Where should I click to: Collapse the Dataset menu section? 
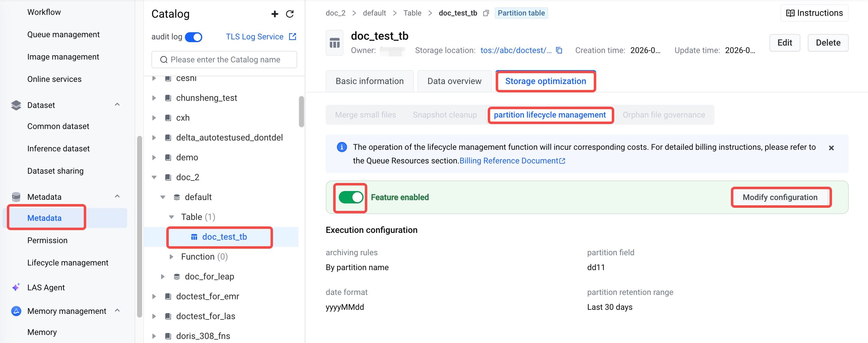point(117,105)
